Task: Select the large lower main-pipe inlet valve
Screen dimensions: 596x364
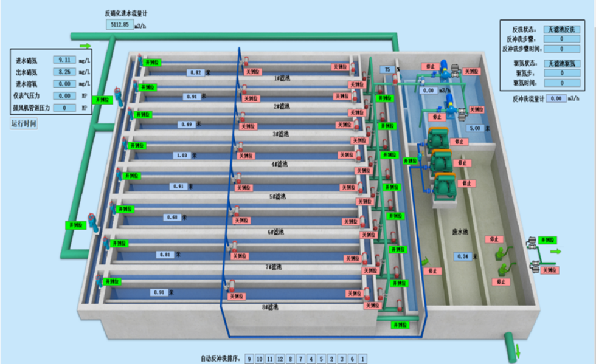Action: click(x=92, y=222)
